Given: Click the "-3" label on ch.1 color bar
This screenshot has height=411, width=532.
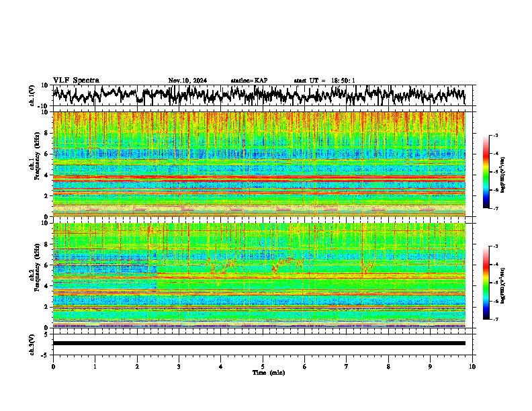Looking at the screenshot, I should pyautogui.click(x=496, y=136).
